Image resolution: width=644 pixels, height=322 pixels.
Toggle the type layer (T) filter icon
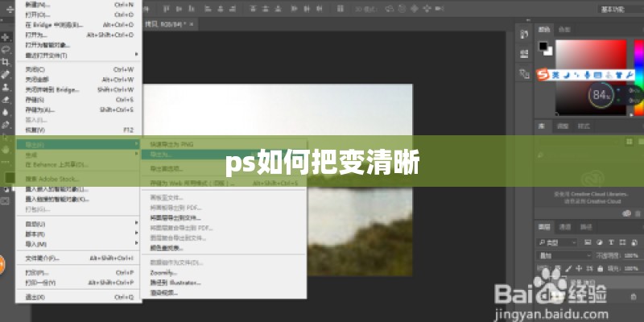point(611,242)
